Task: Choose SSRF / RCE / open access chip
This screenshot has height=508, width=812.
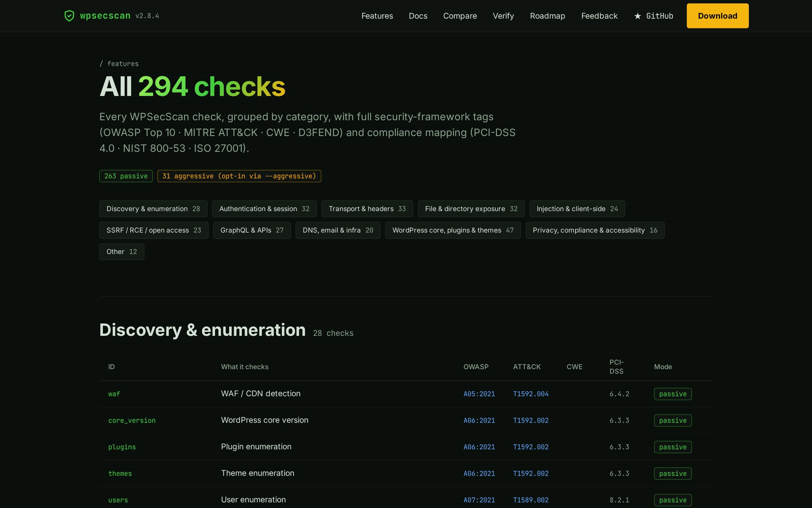Action: click(x=154, y=230)
